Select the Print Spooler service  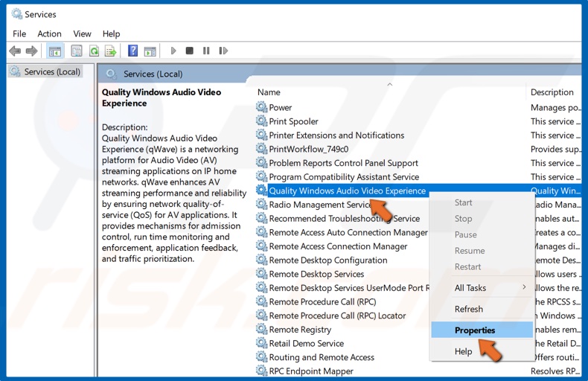click(293, 121)
